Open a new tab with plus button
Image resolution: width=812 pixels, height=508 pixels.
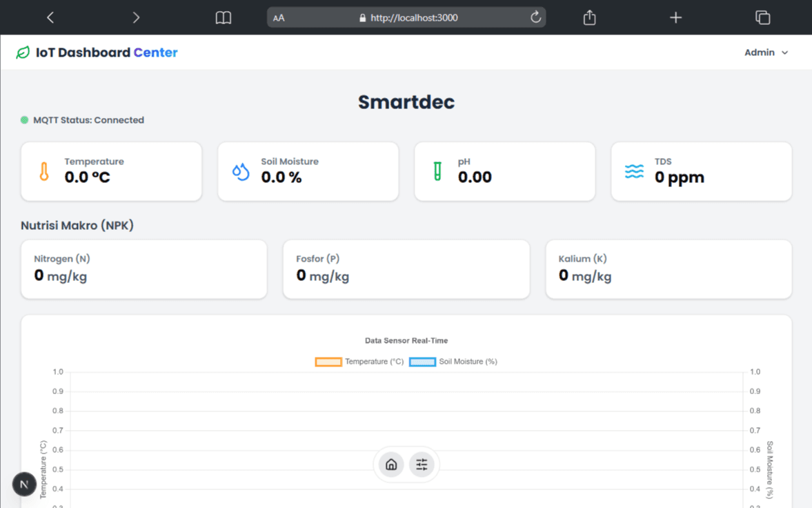[675, 18]
